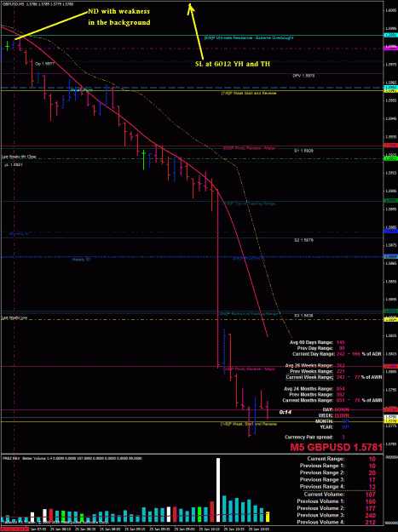Click the yellow current volume bar
The image size is (398, 532).
(x=268, y=517)
